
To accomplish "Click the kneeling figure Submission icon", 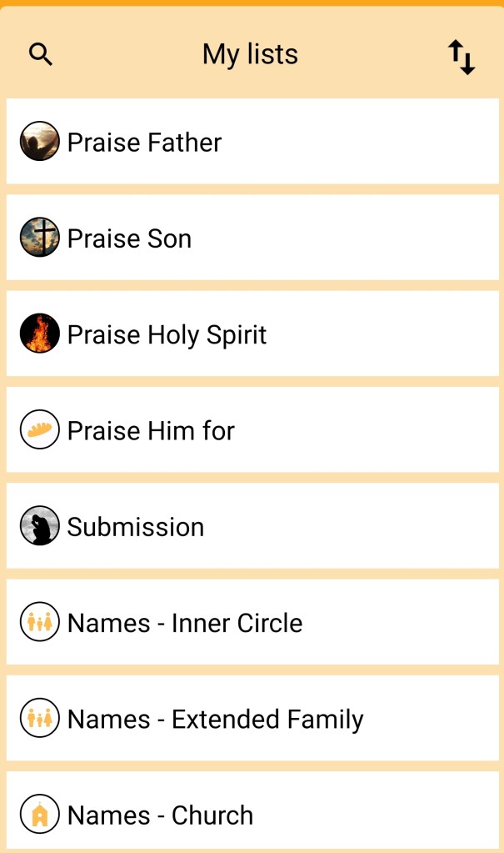I will click(x=40, y=526).
